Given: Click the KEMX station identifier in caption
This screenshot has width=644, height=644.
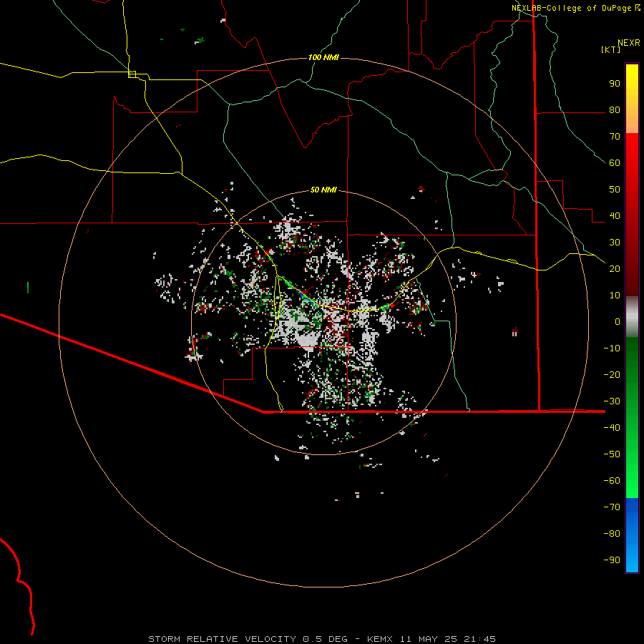Looking at the screenshot, I should click(380, 639).
